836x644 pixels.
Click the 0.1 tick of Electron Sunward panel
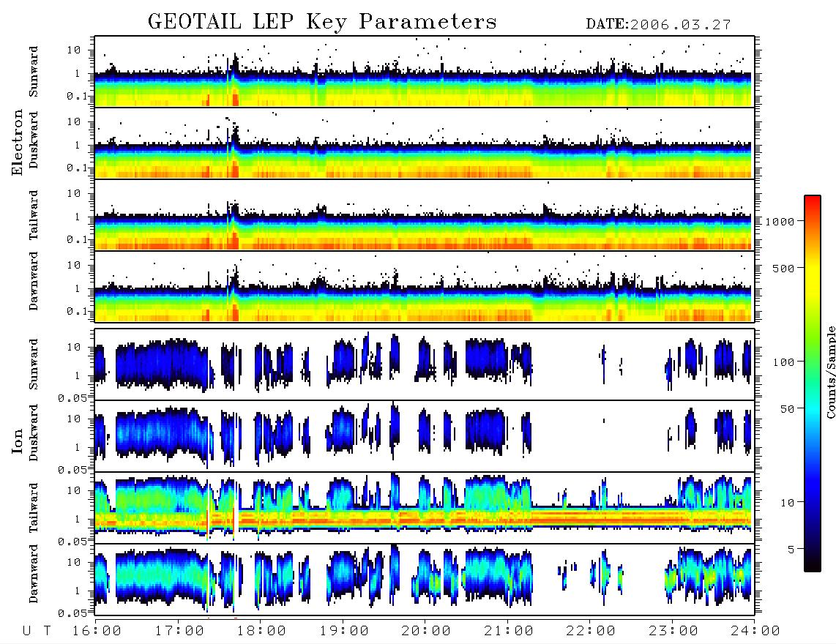[77, 96]
